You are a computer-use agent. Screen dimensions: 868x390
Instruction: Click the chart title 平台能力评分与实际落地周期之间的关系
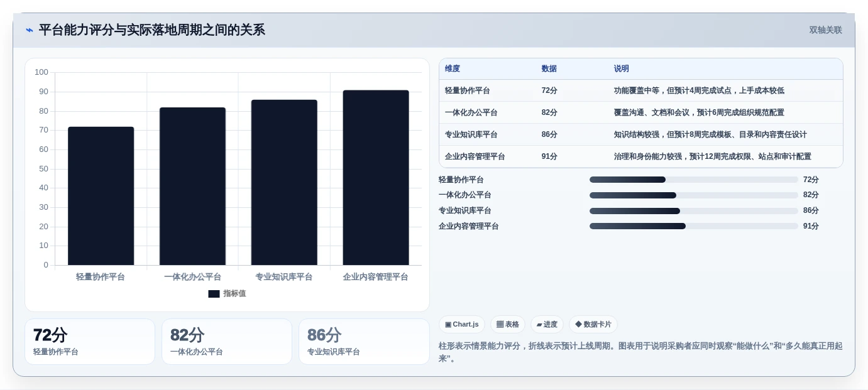(x=151, y=30)
